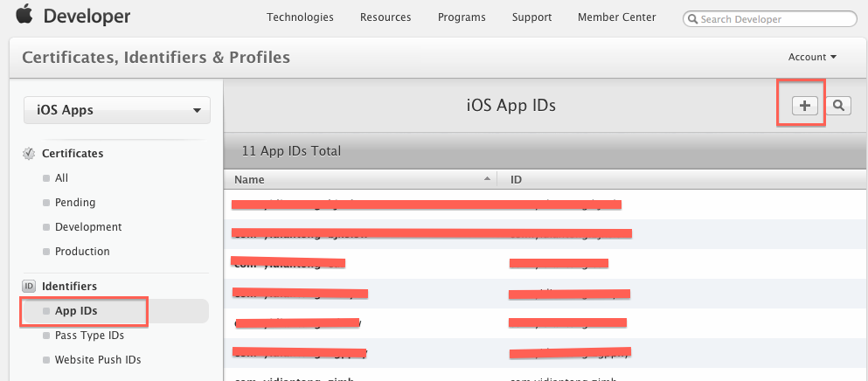Click the magnifier icon in Search Developer field
The width and height of the screenshot is (868, 381).
coord(693,19)
